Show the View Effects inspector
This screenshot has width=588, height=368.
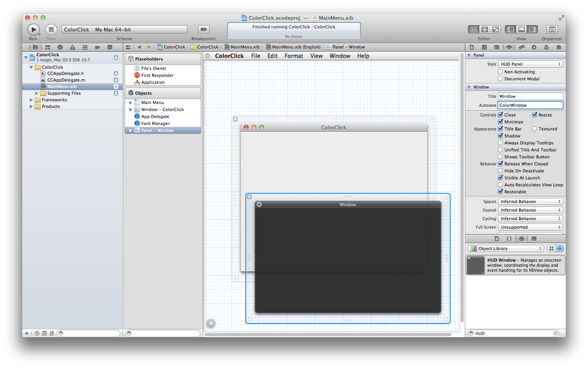click(x=559, y=47)
